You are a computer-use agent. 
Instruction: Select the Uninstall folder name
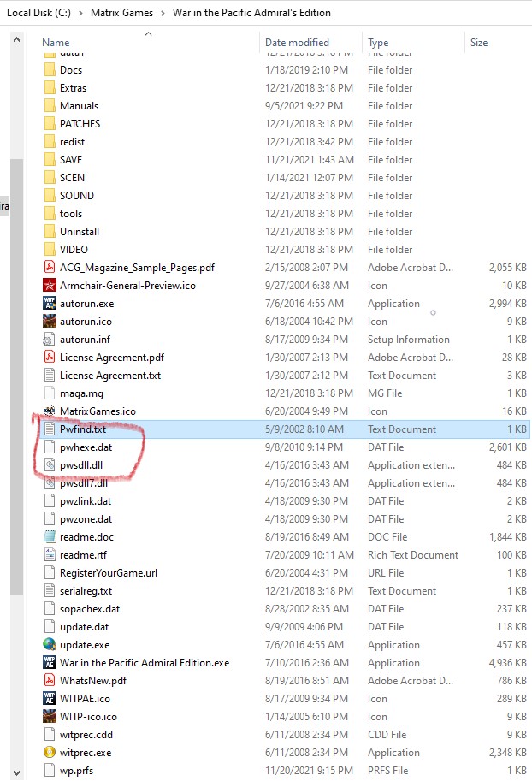point(80,231)
